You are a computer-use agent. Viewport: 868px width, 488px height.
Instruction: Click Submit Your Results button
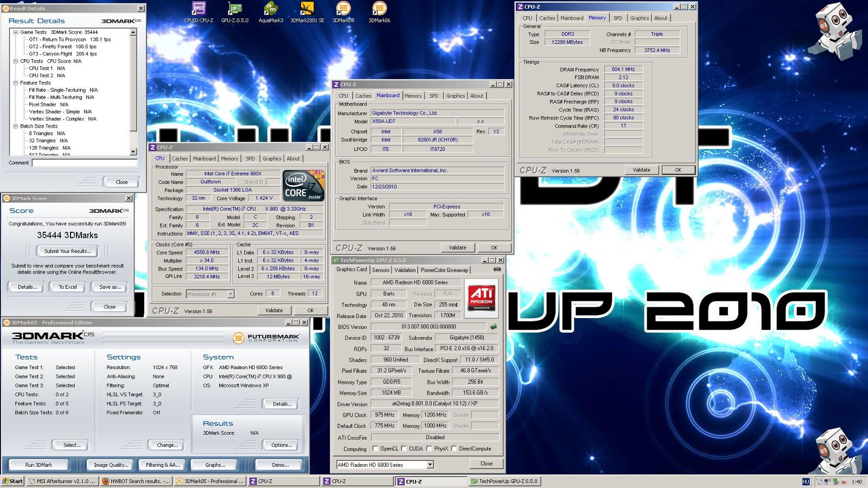[x=67, y=251]
